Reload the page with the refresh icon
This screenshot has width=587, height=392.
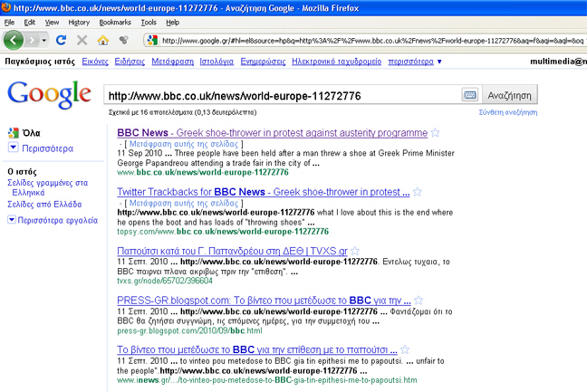61,41
